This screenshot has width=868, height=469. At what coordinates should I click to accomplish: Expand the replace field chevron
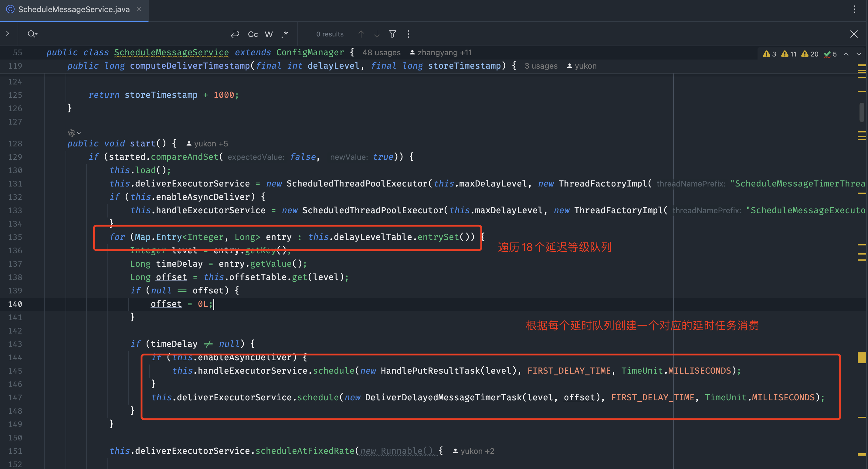point(8,34)
